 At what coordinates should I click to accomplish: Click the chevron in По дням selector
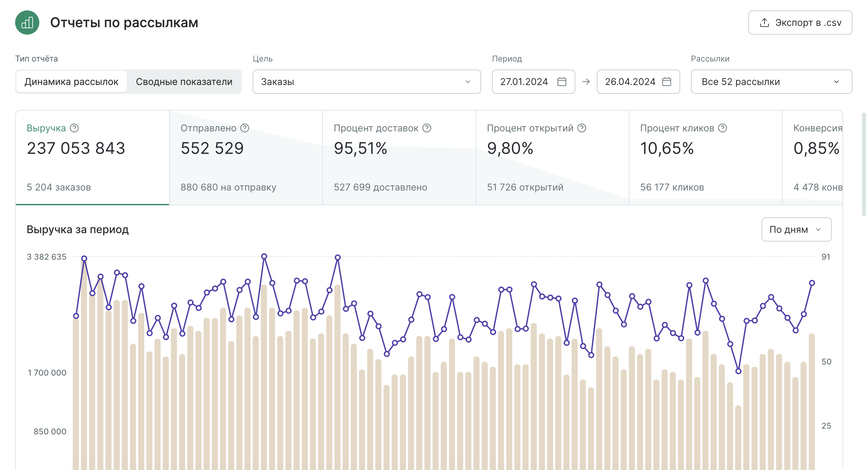tap(818, 230)
